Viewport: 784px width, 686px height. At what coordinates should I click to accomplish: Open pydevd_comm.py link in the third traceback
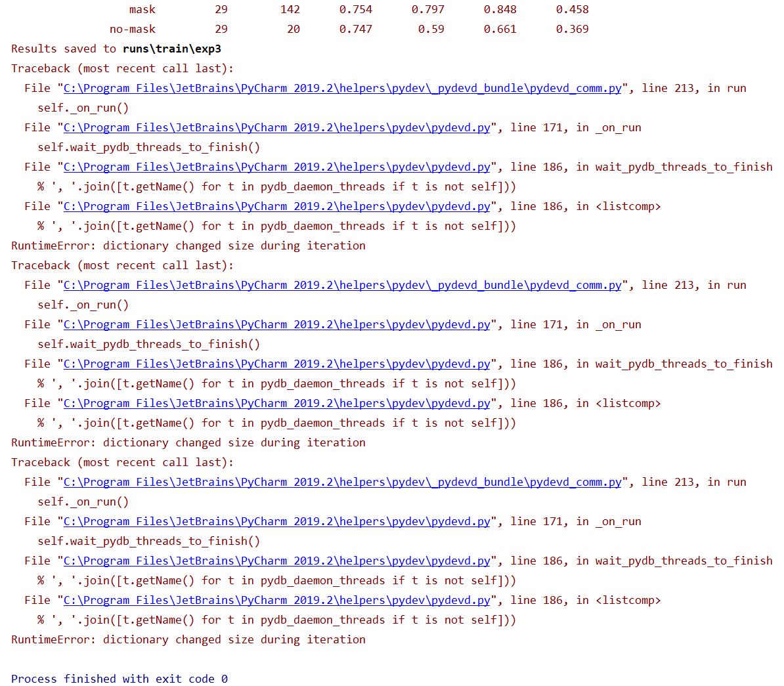coord(341,482)
